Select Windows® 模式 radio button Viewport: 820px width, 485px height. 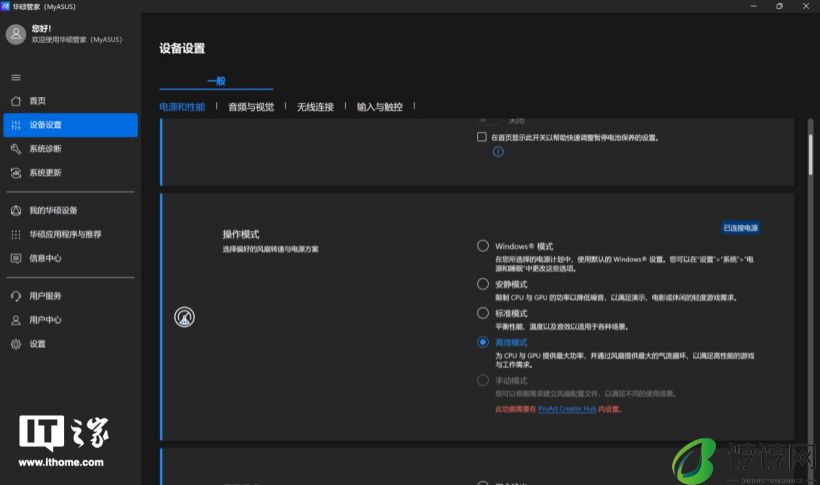click(483, 246)
